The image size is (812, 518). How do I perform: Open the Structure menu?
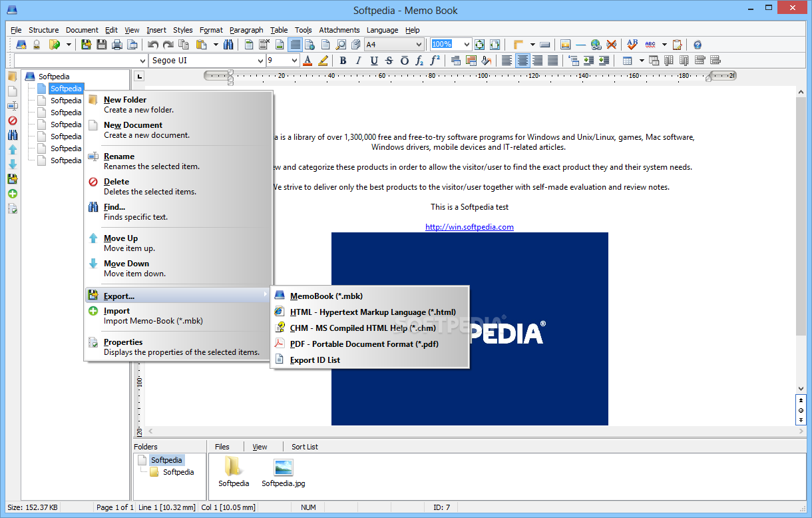[x=44, y=30]
